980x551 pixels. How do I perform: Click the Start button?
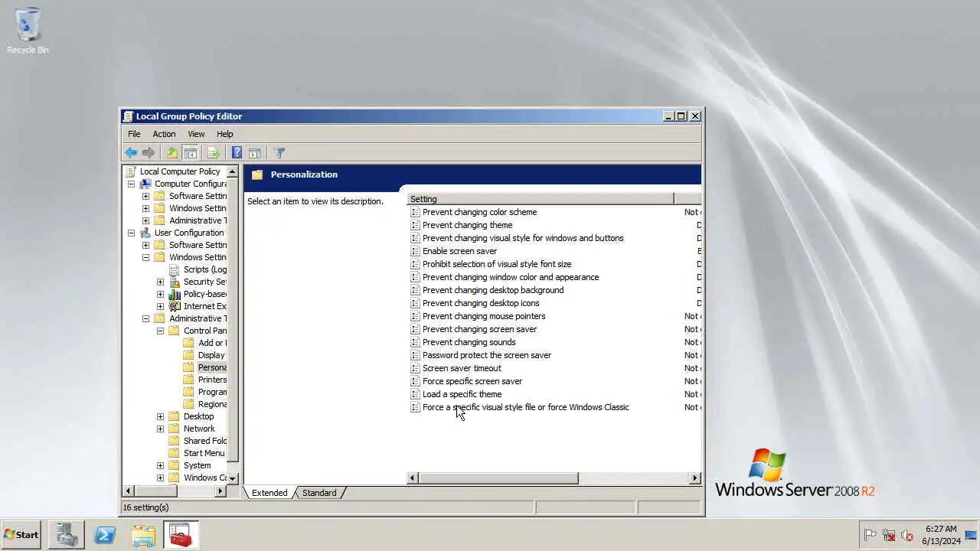click(x=21, y=535)
